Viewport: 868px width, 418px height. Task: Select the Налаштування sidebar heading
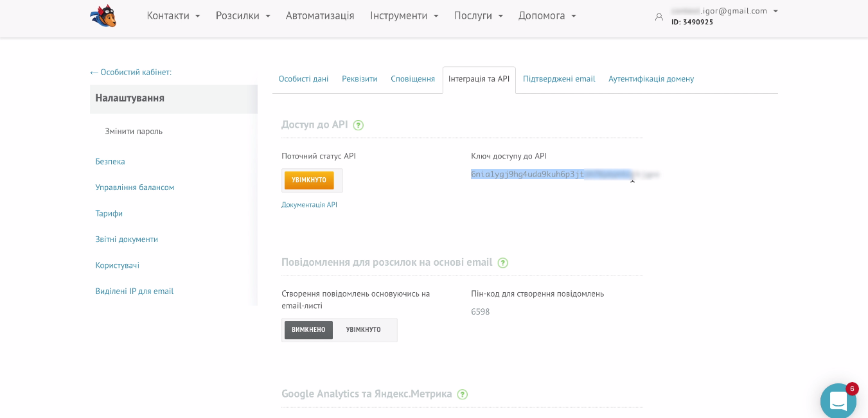coord(173,99)
